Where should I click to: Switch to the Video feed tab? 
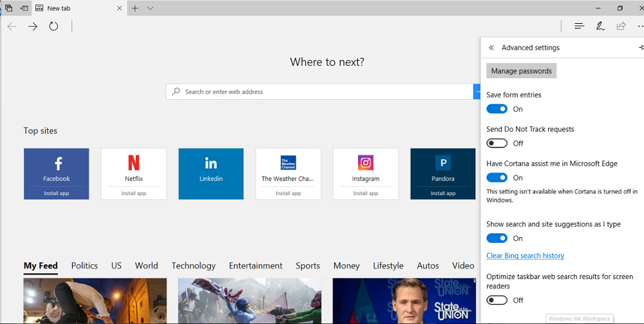pos(463,265)
